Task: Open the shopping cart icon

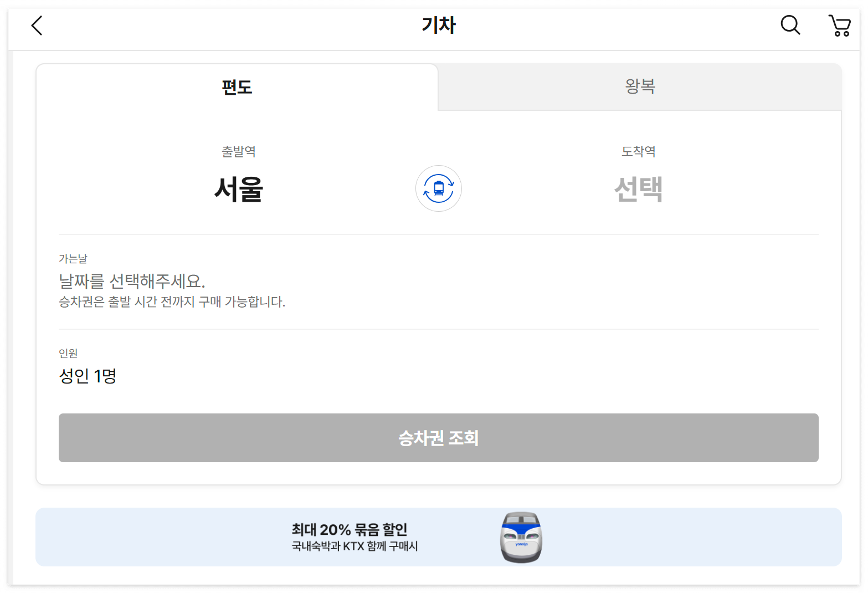Action: [839, 25]
